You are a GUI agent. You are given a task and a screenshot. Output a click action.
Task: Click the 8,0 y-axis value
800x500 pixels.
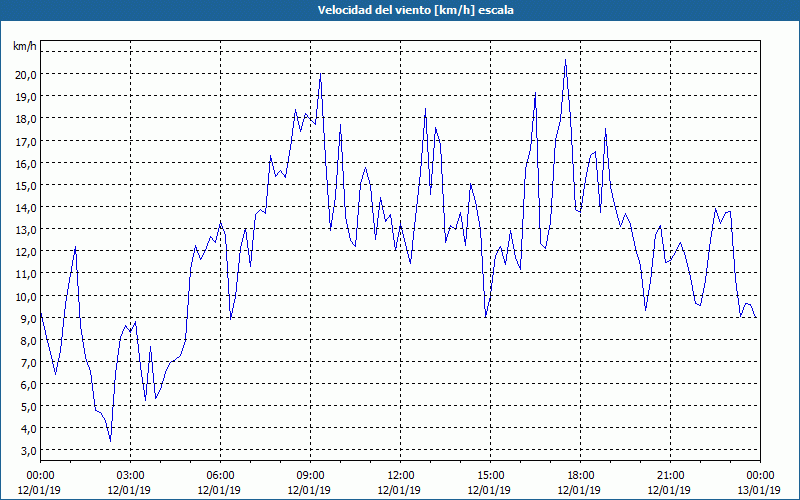(x=28, y=340)
